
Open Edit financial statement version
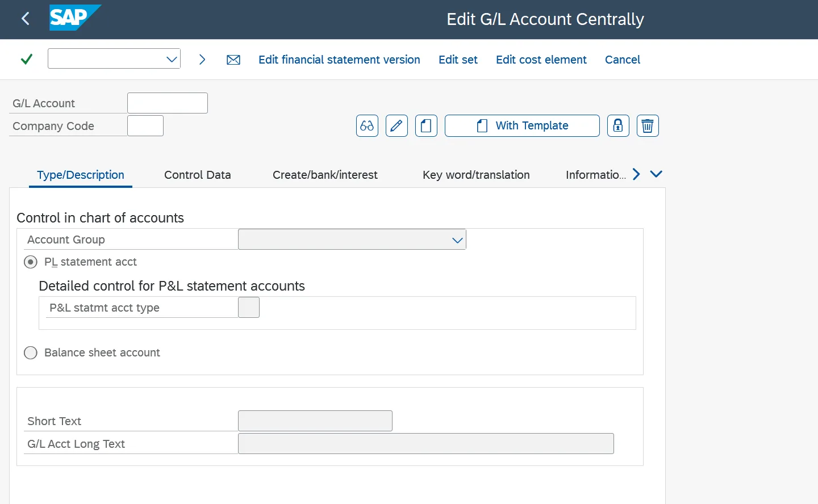click(x=339, y=60)
